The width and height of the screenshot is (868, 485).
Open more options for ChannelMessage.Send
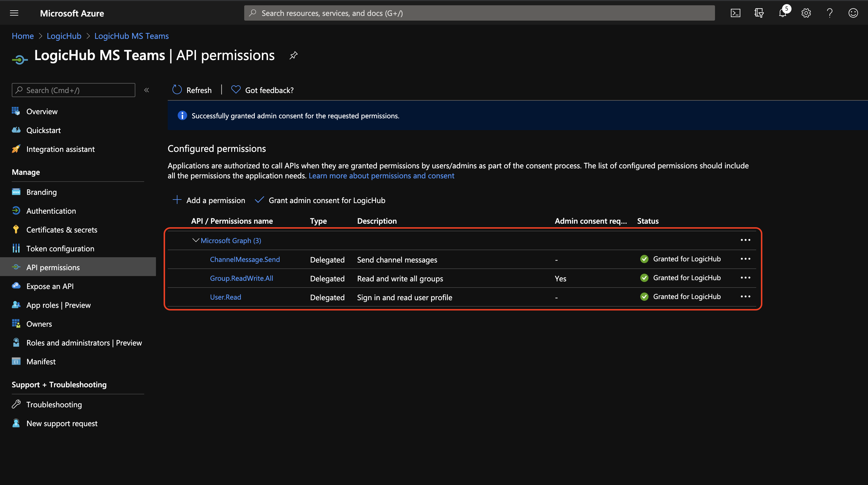coord(745,259)
